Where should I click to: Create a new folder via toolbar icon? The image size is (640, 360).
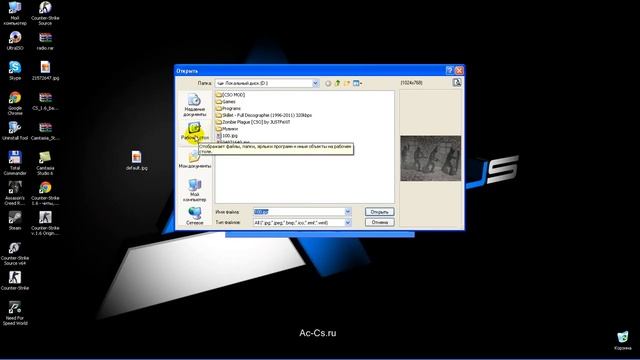347,83
